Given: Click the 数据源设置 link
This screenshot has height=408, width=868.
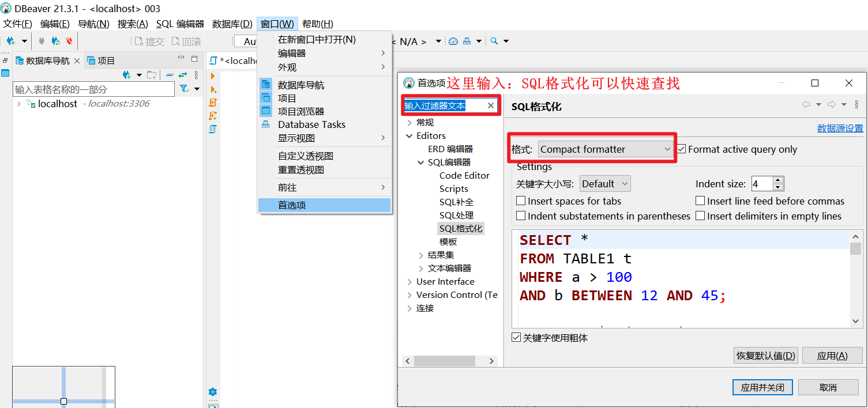Looking at the screenshot, I should pos(840,129).
